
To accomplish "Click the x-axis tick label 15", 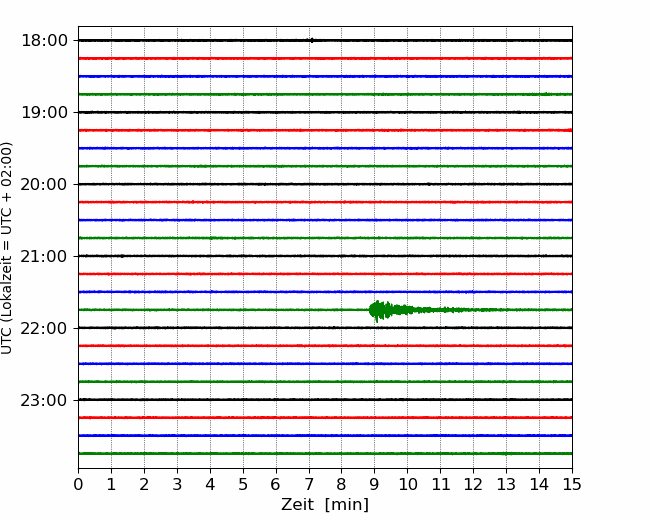I will pos(572,484).
